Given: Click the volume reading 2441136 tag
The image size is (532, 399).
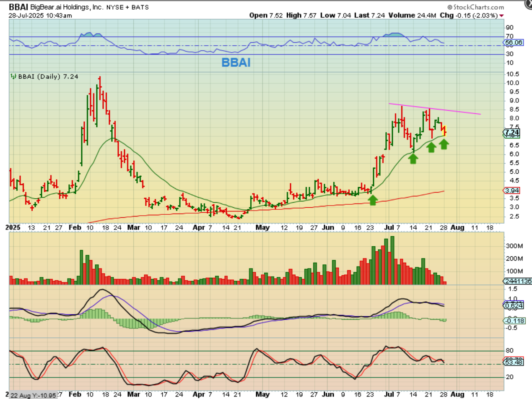Looking at the screenshot, I should pyautogui.click(x=517, y=282).
